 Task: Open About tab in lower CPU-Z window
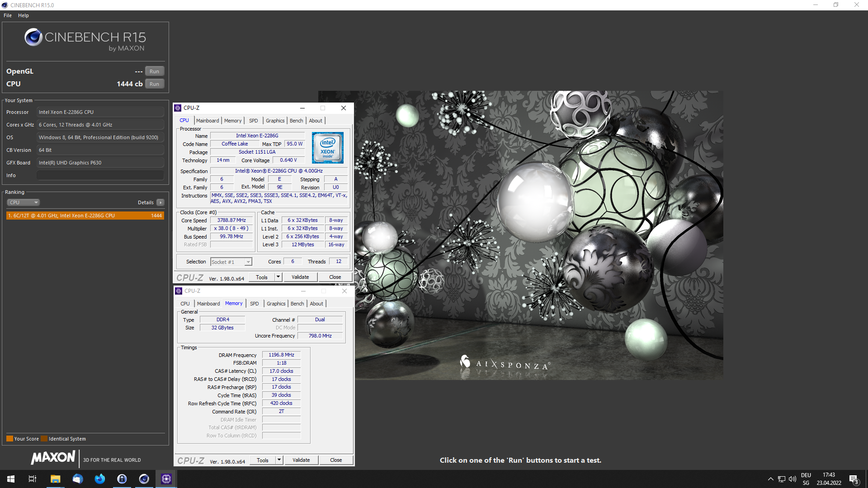316,304
